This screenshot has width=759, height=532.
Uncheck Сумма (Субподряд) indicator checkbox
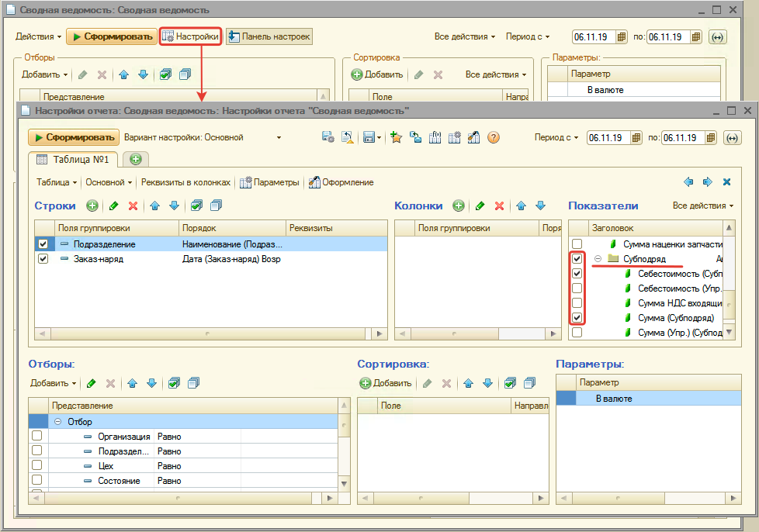tap(577, 318)
